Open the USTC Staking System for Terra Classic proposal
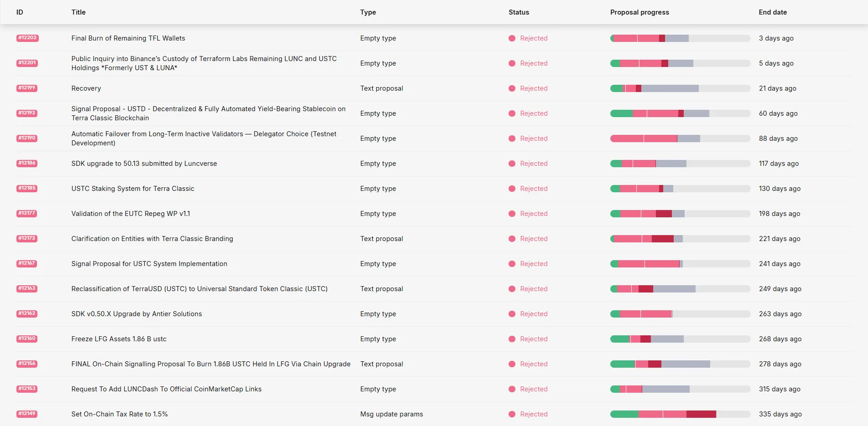Screen dimensions: 868x426 coord(133,189)
